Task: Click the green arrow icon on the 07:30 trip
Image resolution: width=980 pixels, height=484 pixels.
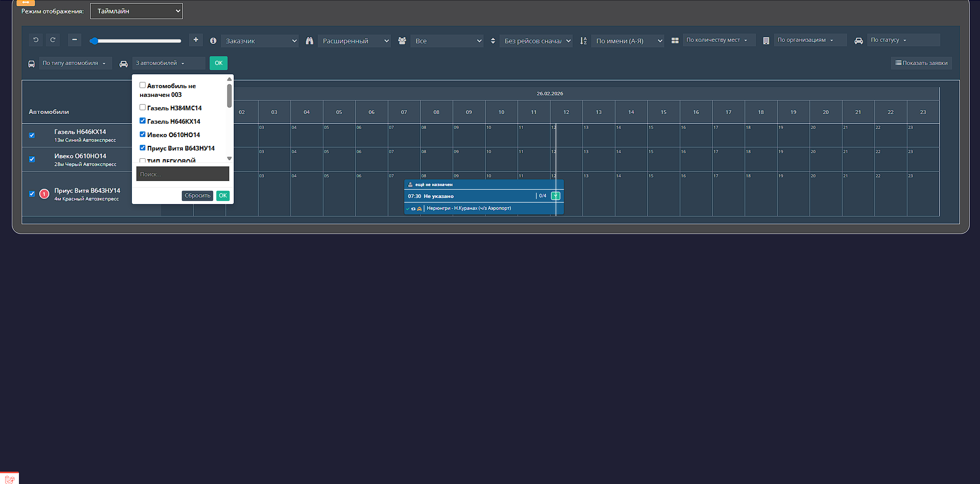Action: [x=556, y=196]
